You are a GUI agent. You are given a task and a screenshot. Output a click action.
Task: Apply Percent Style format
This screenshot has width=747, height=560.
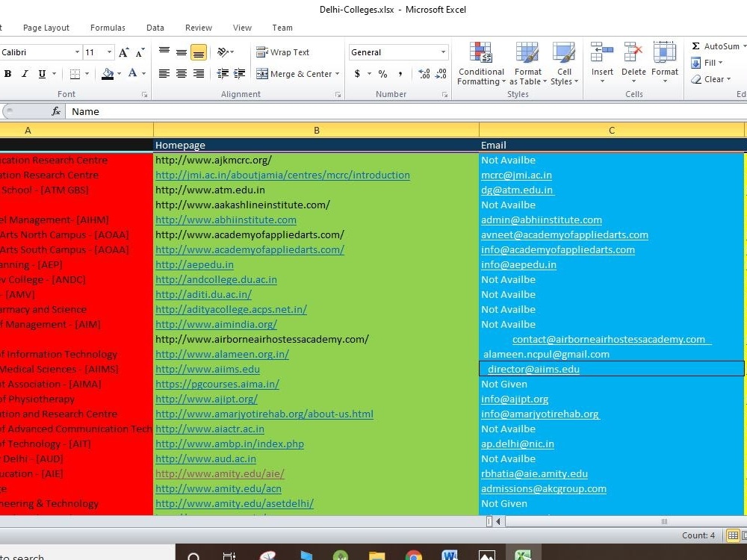click(382, 74)
